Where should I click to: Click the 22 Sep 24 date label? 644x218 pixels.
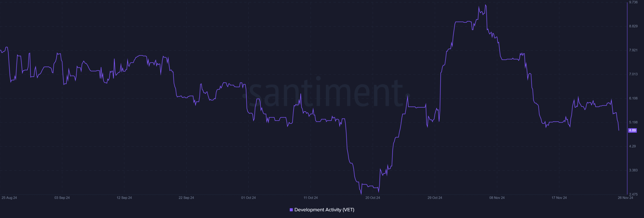[x=186, y=198]
